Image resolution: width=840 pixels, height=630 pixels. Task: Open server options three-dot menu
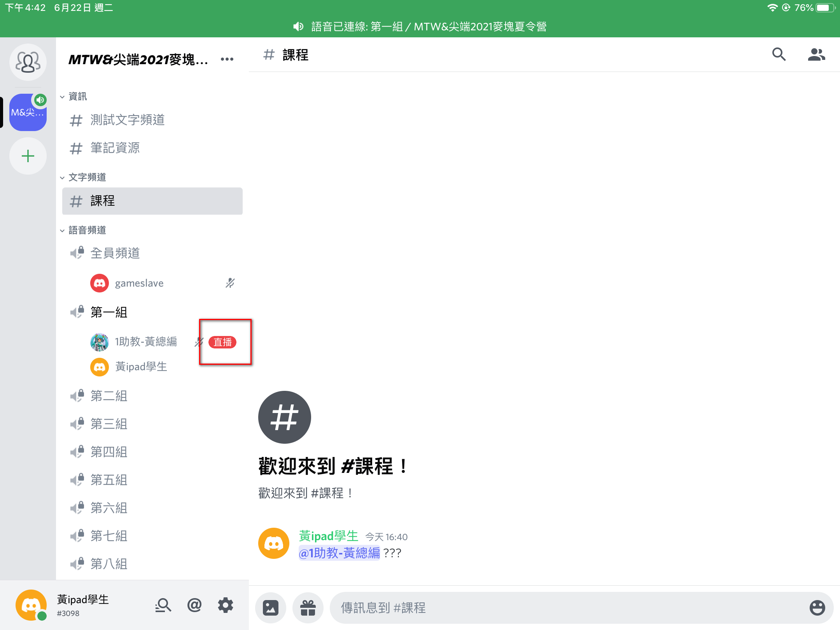point(227,59)
